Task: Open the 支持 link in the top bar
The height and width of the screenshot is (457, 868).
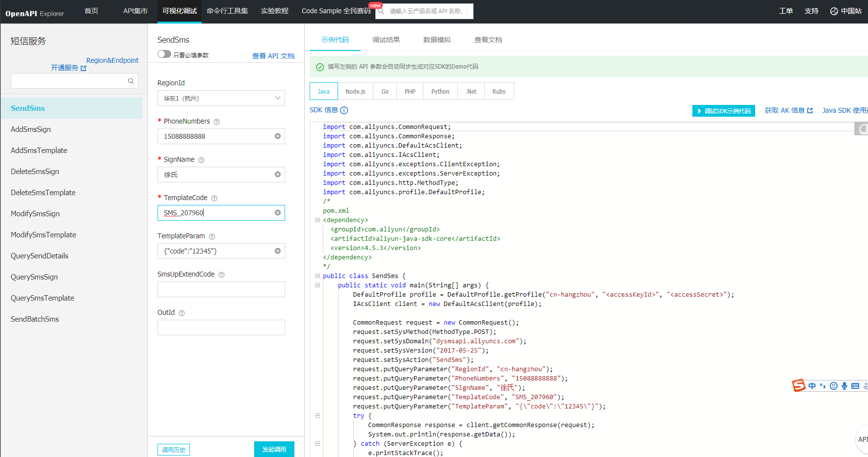Action: [x=812, y=11]
